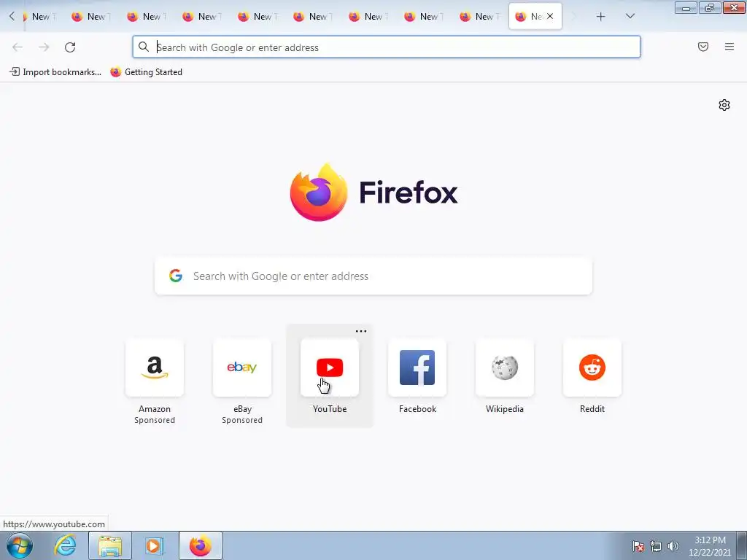This screenshot has width=747, height=560.
Task: Close the active New Tab
Action: coord(550,16)
